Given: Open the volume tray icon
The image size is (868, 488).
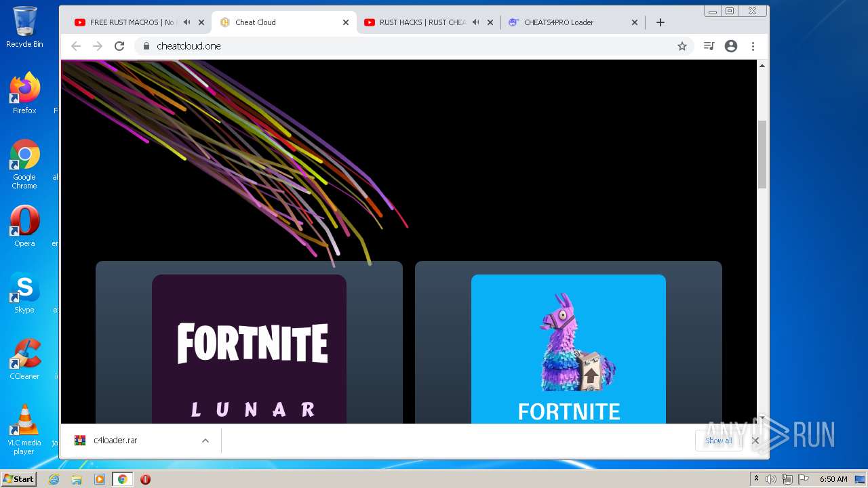Looking at the screenshot, I should point(771,479).
